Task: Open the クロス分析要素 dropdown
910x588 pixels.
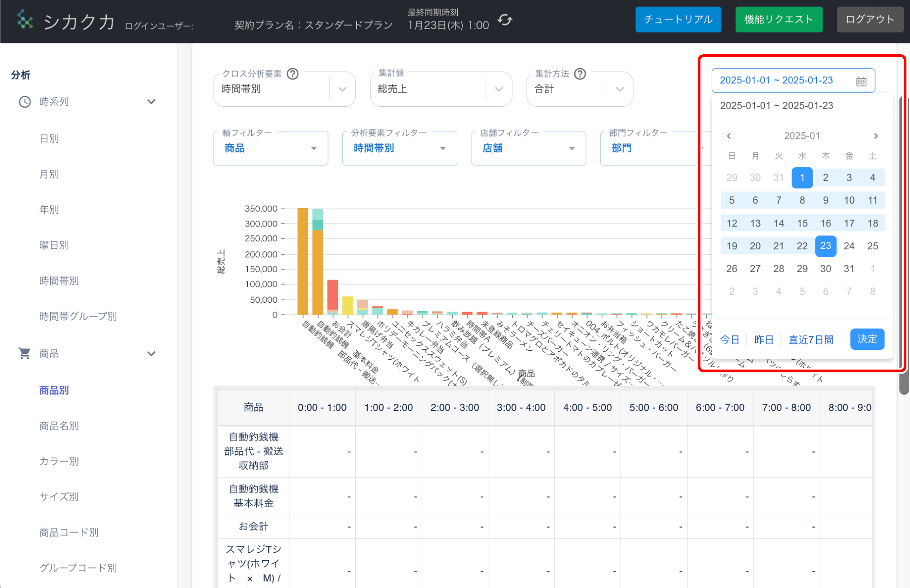Action: 284,89
